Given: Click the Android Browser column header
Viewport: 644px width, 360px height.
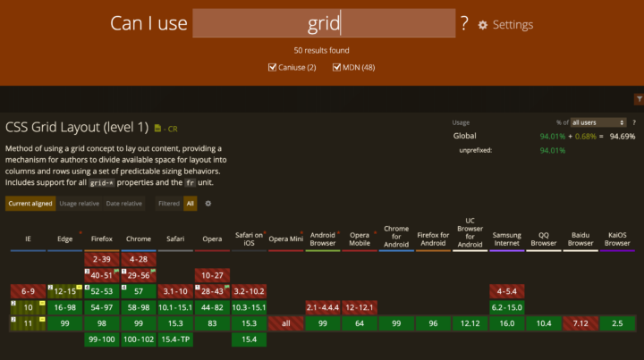Looking at the screenshot, I should click(x=323, y=239).
